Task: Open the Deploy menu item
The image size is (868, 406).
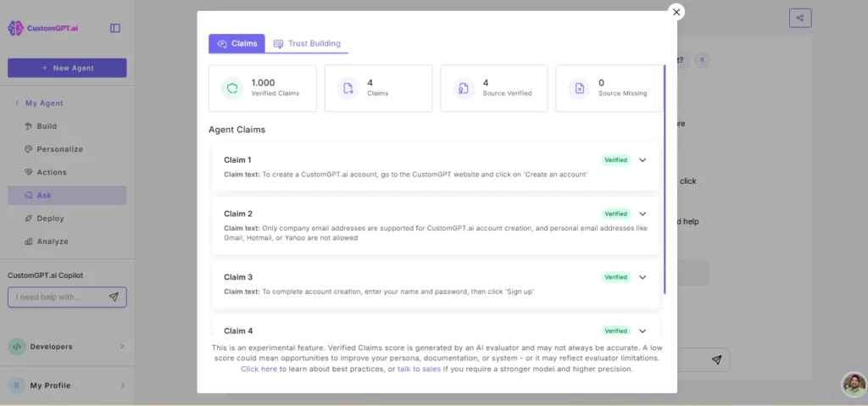Action: pos(67,219)
